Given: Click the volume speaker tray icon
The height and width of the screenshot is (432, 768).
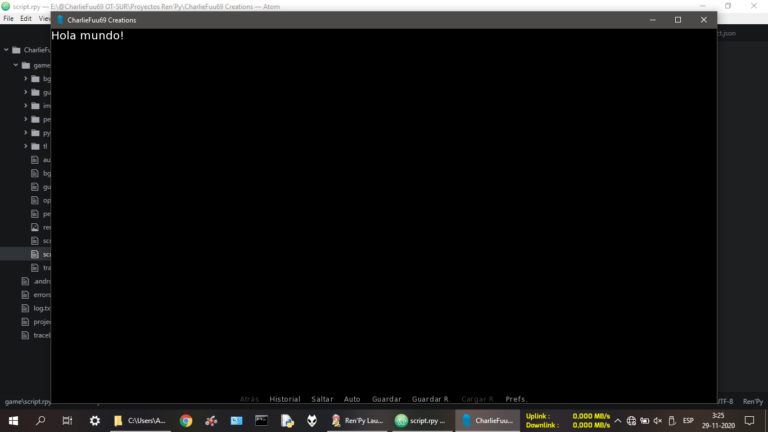Looking at the screenshot, I should [x=658, y=421].
